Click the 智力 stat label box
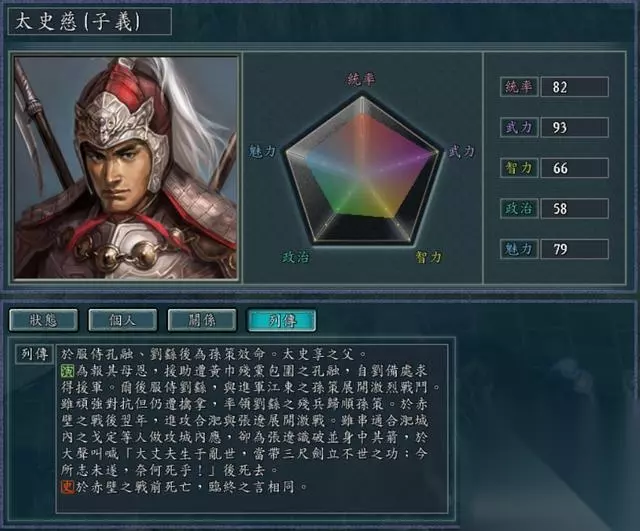640x531 pixels. click(x=519, y=168)
